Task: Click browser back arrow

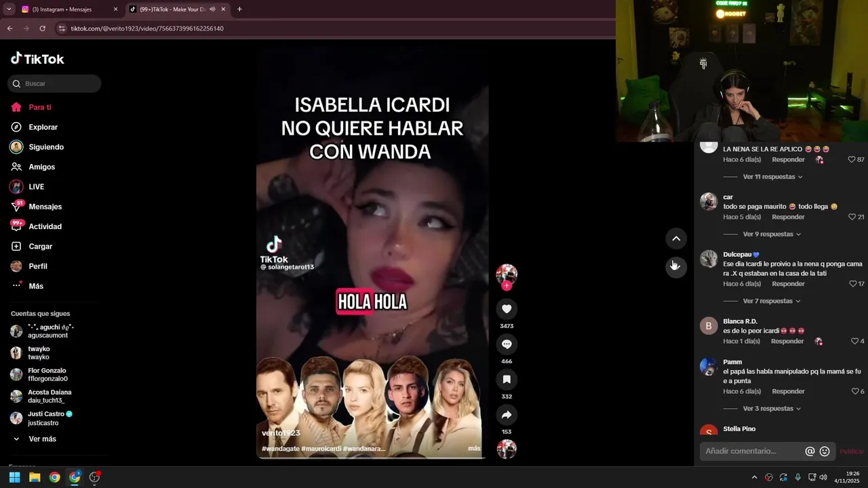Action: click(9, 28)
